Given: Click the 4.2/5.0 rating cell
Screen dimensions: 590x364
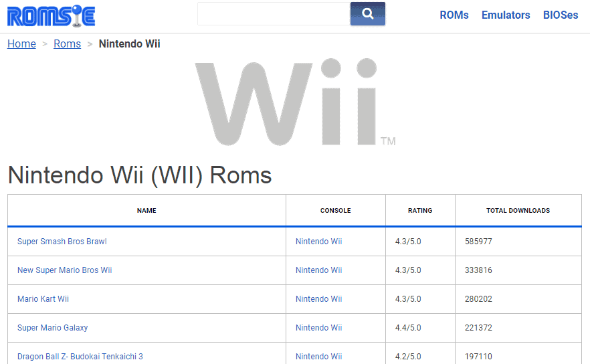Looking at the screenshot, I should click(x=408, y=357).
